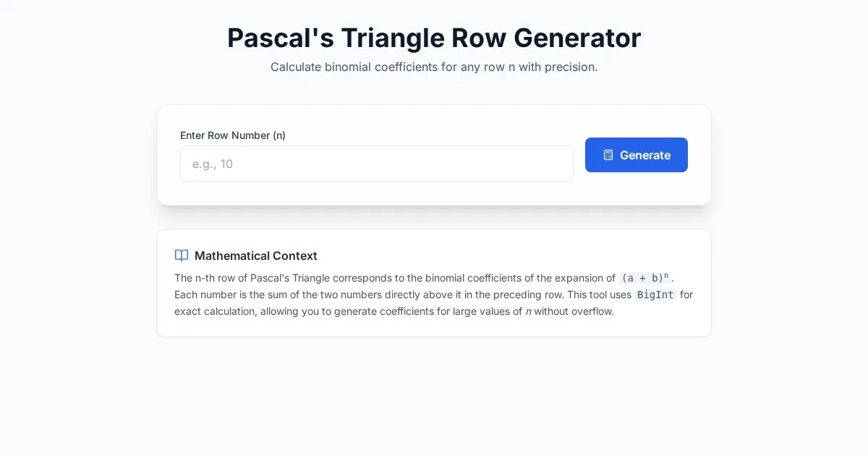Click the Pascal's Triangle Row Generator title
The height and width of the screenshot is (456, 868).
434,38
